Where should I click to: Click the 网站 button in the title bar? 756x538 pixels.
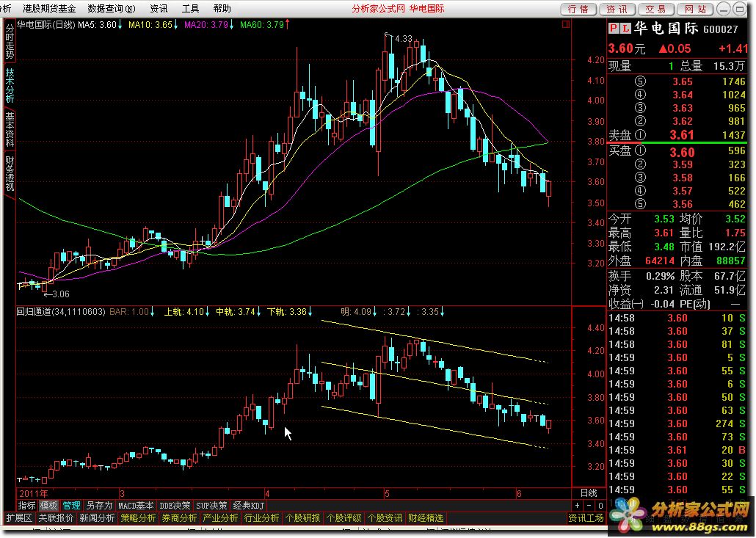(695, 9)
